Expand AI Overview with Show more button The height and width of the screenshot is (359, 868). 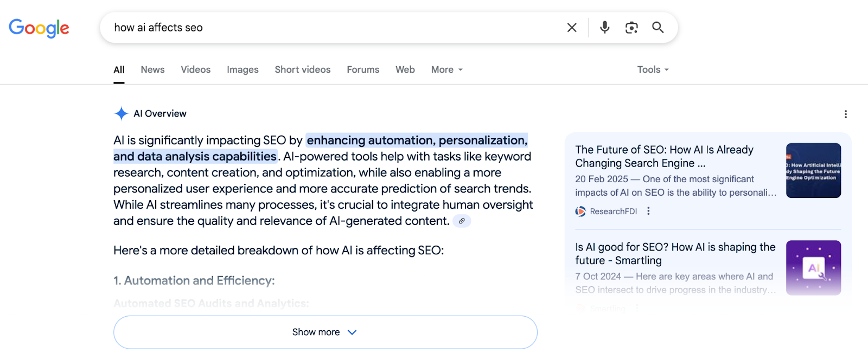coord(325,332)
